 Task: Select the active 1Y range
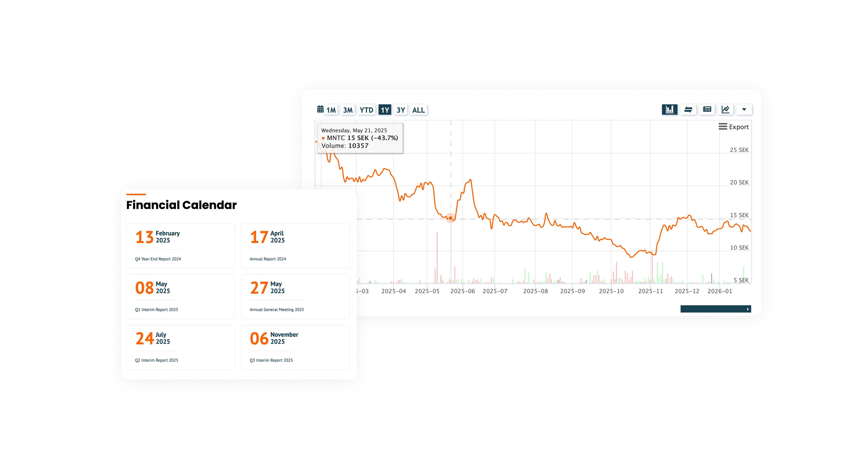pyautogui.click(x=385, y=110)
